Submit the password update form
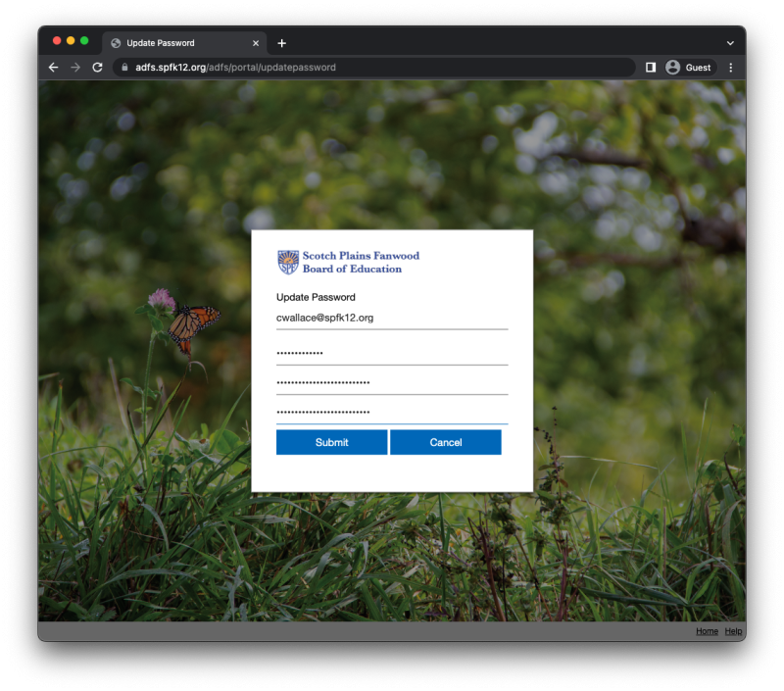 331,442
